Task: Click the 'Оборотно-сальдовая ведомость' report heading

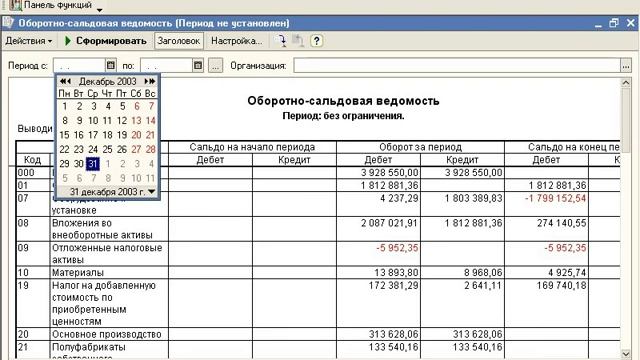Action: 343,101
